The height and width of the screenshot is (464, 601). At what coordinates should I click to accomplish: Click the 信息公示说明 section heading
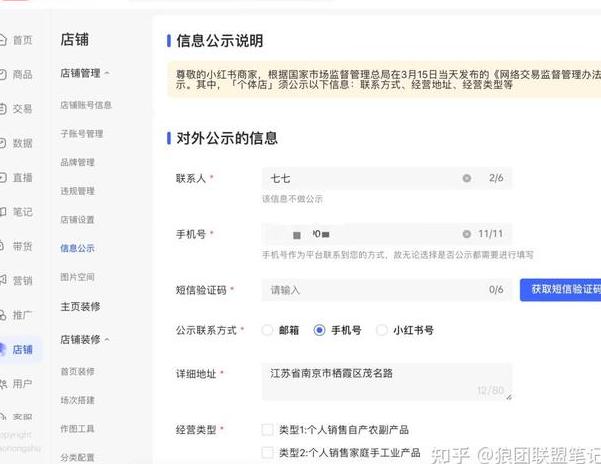coord(220,41)
